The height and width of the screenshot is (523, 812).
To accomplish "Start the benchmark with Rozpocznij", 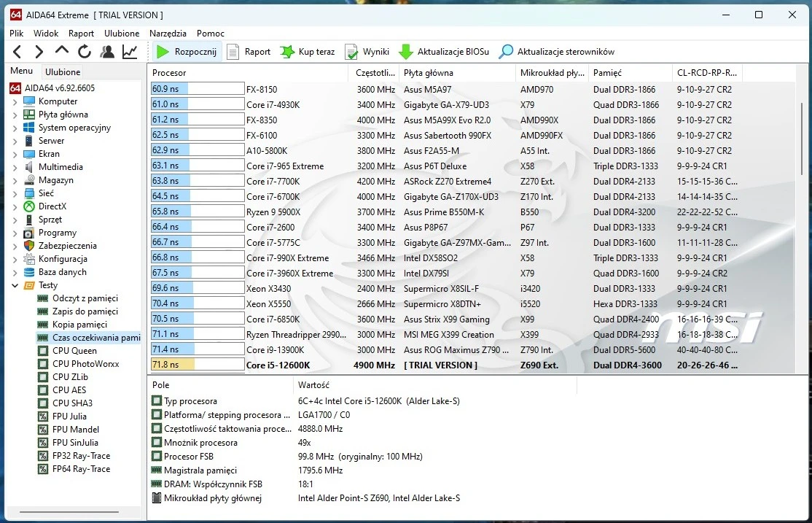I will pyautogui.click(x=187, y=52).
